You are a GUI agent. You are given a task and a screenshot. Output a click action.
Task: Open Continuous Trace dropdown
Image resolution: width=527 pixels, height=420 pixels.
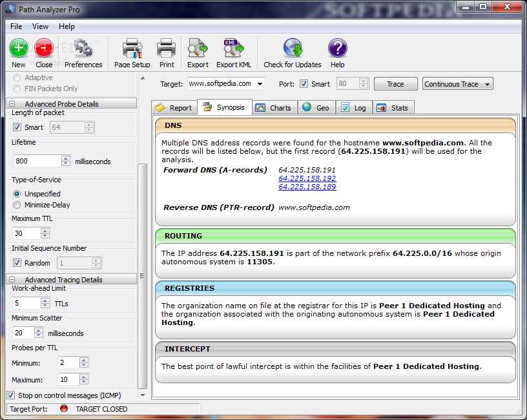click(x=457, y=84)
